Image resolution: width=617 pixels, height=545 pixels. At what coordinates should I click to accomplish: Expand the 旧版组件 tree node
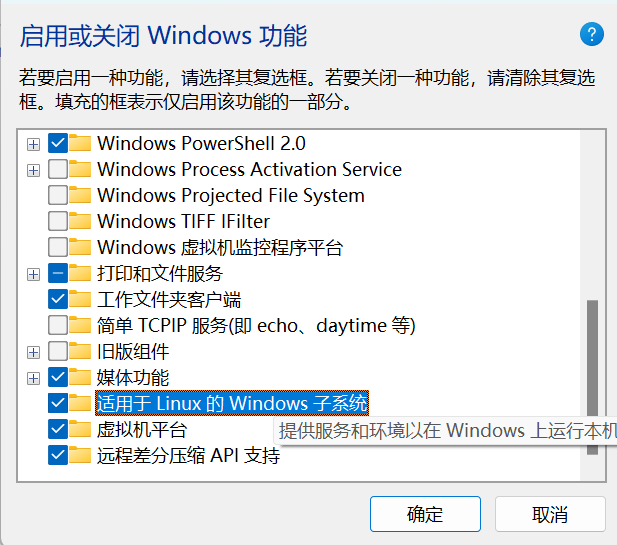33,352
